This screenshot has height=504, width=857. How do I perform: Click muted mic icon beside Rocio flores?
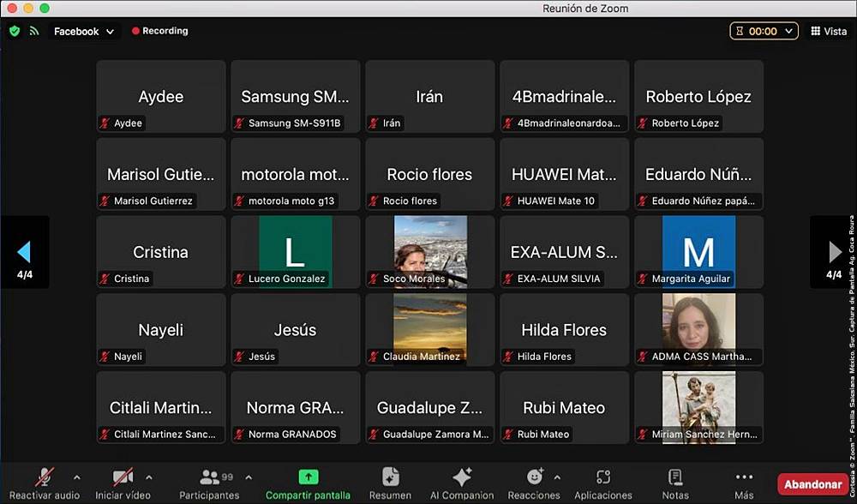click(374, 201)
